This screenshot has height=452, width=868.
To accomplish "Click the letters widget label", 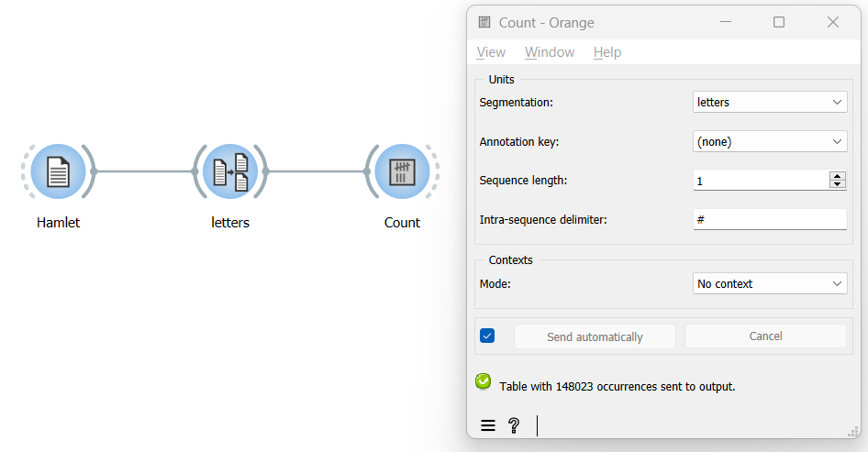I will click(x=230, y=223).
